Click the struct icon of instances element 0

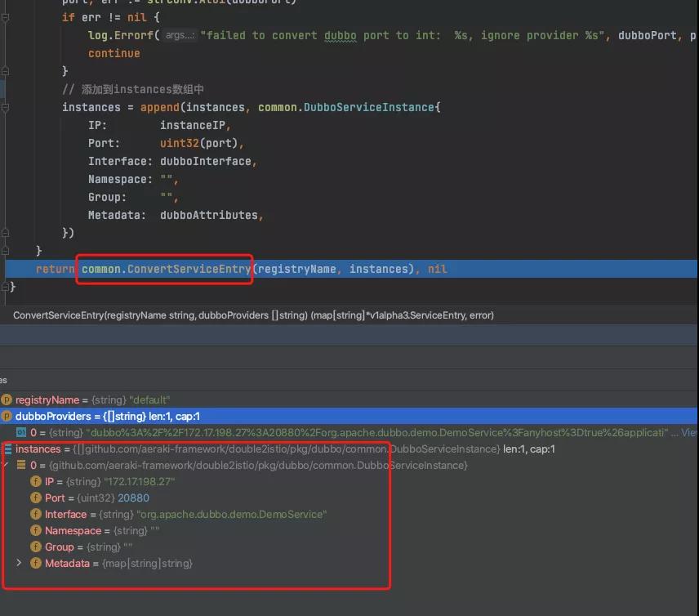point(21,466)
